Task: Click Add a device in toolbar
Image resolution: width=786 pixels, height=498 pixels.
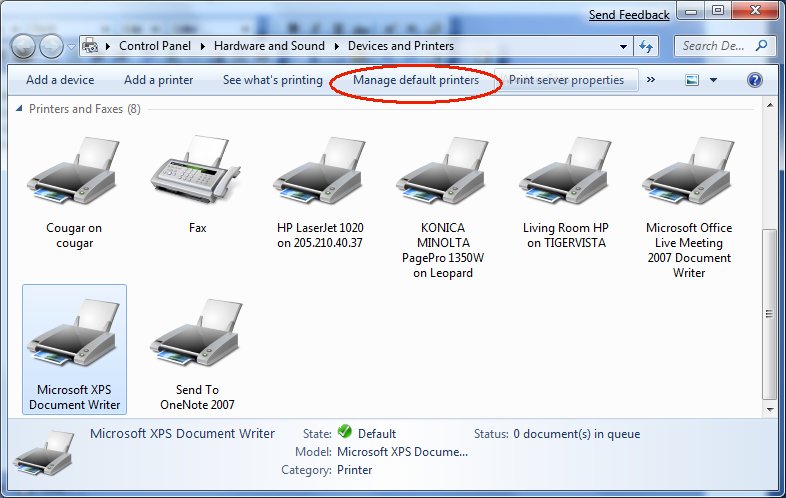Action: [60, 80]
